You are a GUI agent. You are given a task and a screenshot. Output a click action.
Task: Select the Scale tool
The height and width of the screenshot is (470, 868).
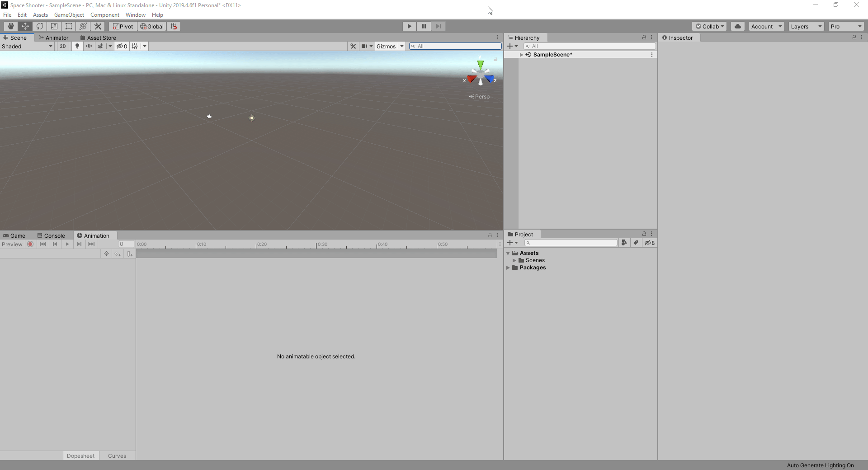point(54,26)
